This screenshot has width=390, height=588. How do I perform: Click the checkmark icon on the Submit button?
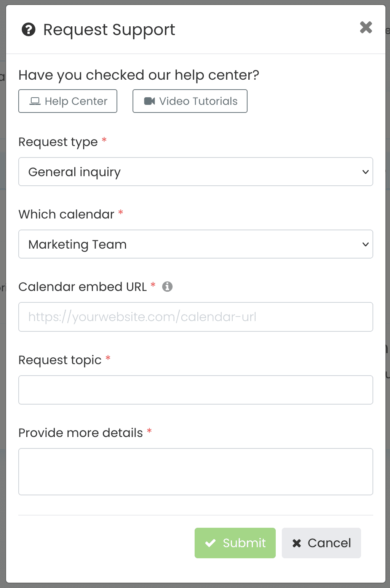coord(210,543)
